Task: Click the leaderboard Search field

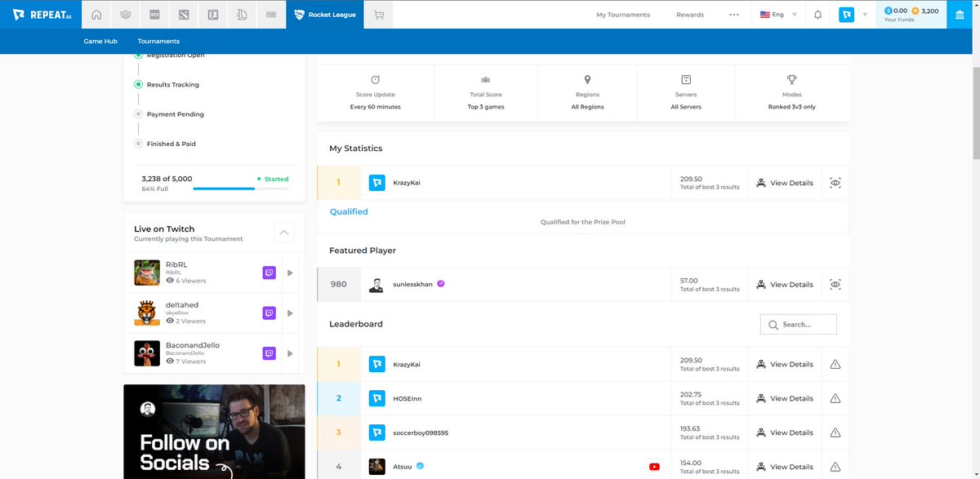Action: click(x=798, y=324)
